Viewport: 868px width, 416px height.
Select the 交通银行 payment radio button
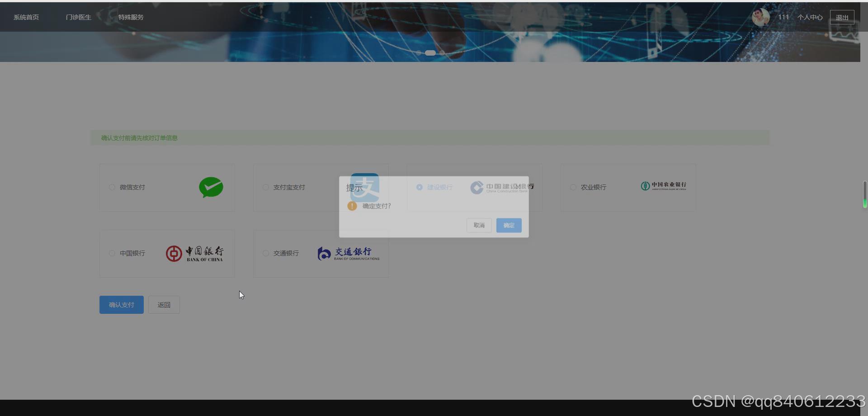266,253
